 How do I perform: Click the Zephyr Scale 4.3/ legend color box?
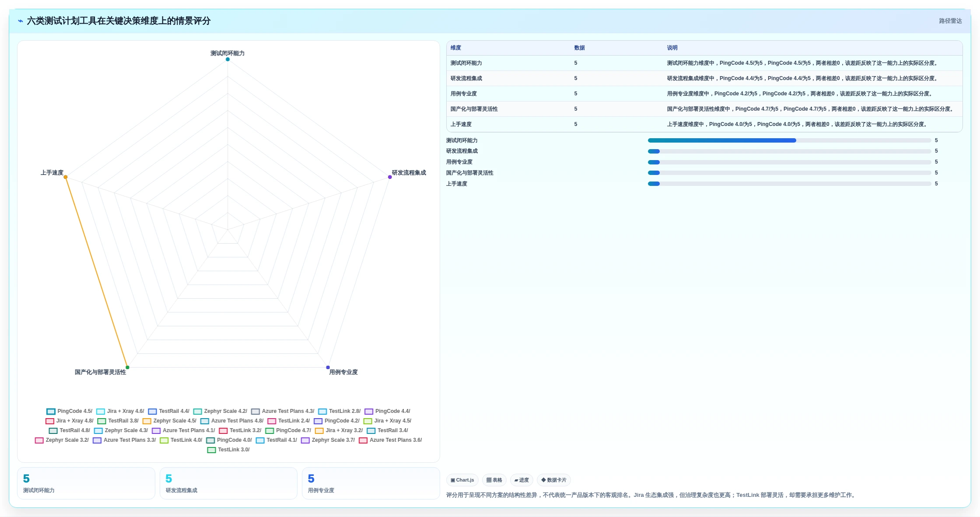click(98, 431)
